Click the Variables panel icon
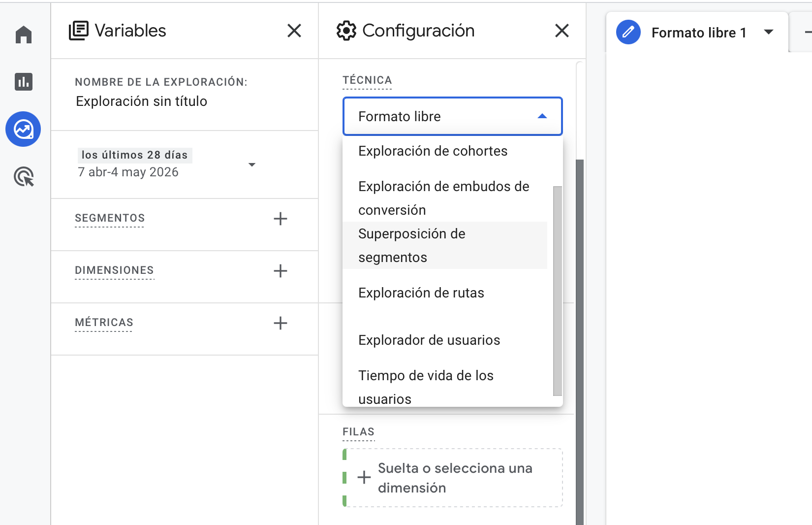Image resolution: width=812 pixels, height=525 pixels. point(79,31)
